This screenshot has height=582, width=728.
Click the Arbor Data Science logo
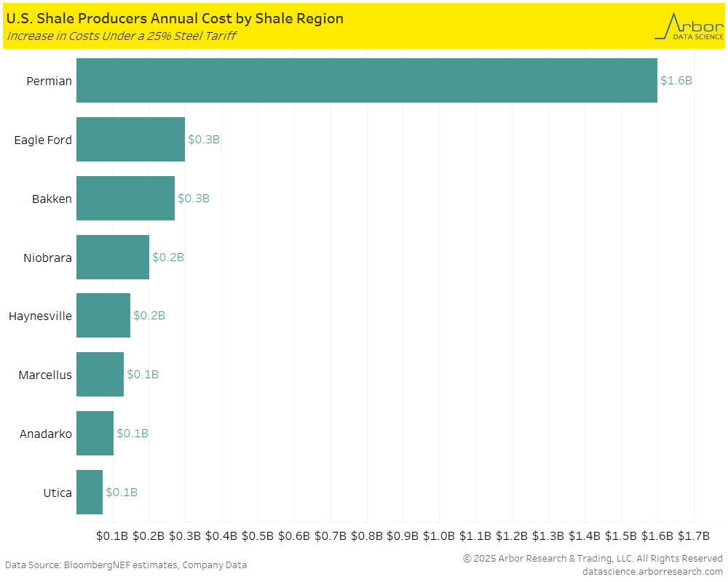click(689, 27)
